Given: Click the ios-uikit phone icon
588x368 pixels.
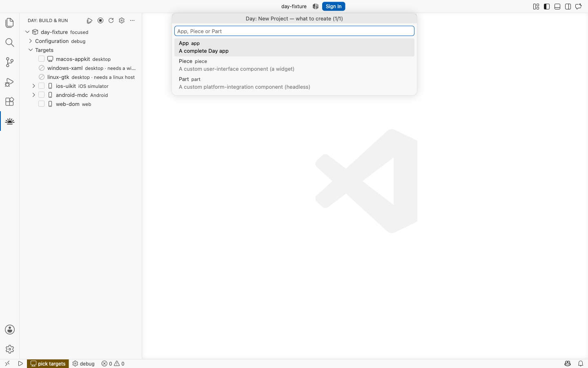Looking at the screenshot, I should click(50, 86).
